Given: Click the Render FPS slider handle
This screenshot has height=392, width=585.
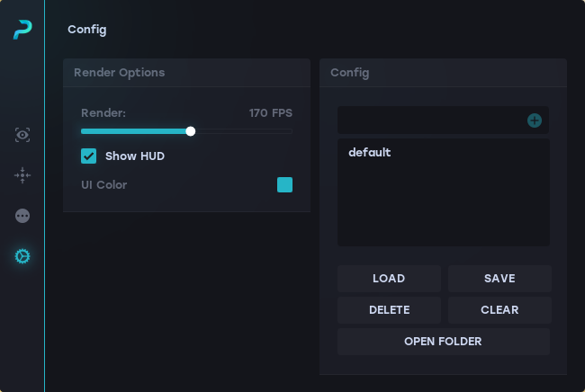Looking at the screenshot, I should click(191, 131).
